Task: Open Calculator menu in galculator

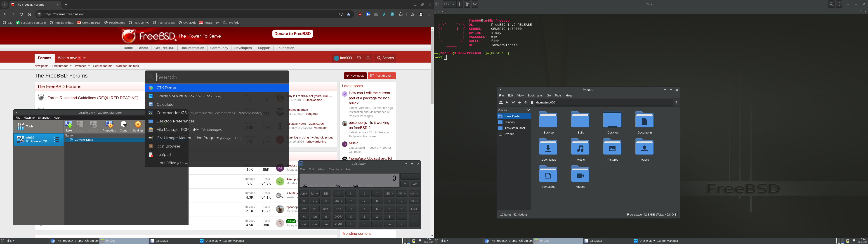Action: click(335, 169)
